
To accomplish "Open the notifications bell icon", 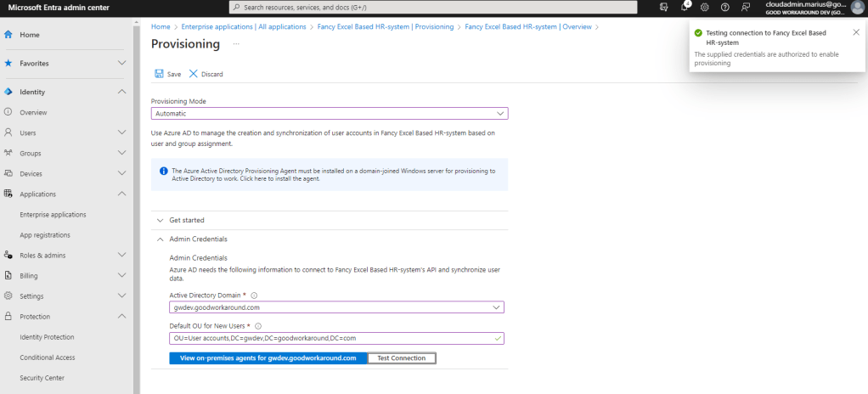I will (x=685, y=7).
